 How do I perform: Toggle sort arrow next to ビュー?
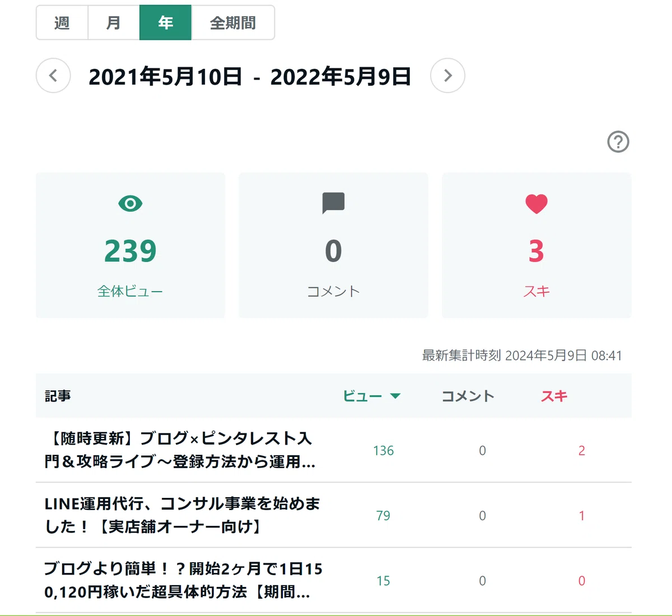[395, 396]
